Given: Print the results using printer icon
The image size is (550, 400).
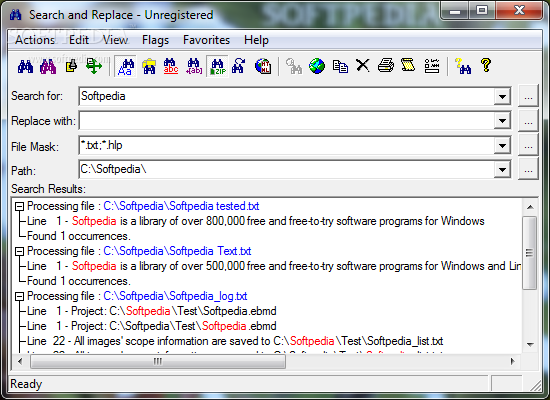Looking at the screenshot, I should tap(386, 66).
